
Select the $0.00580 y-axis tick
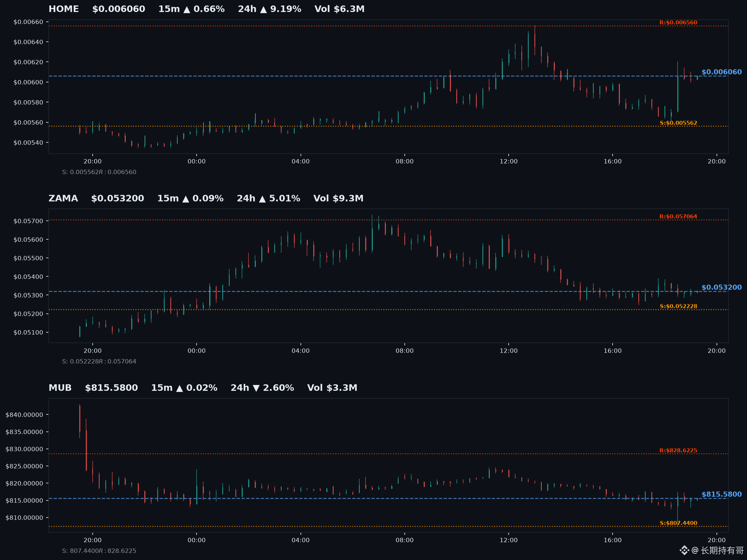point(28,102)
